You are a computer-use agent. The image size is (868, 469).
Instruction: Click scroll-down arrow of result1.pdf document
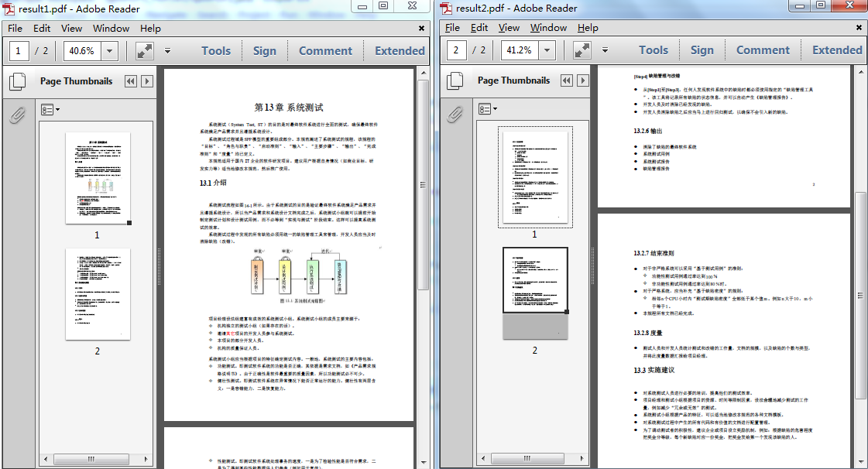click(424, 462)
